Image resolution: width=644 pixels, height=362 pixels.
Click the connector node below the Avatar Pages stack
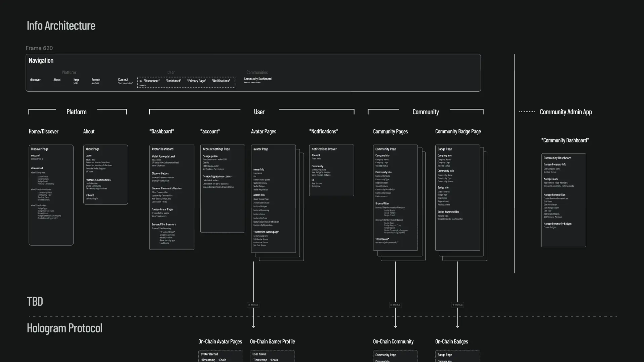pyautogui.click(x=253, y=305)
